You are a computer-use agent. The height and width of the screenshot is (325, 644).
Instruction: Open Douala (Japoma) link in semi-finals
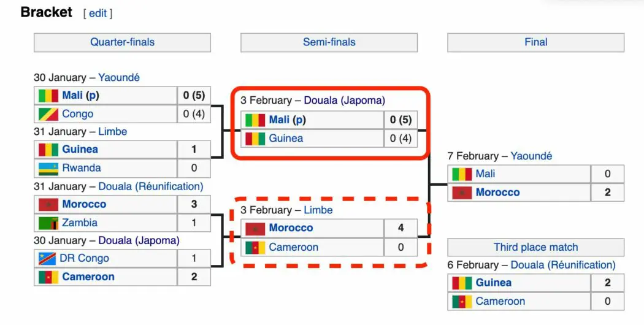pos(345,100)
